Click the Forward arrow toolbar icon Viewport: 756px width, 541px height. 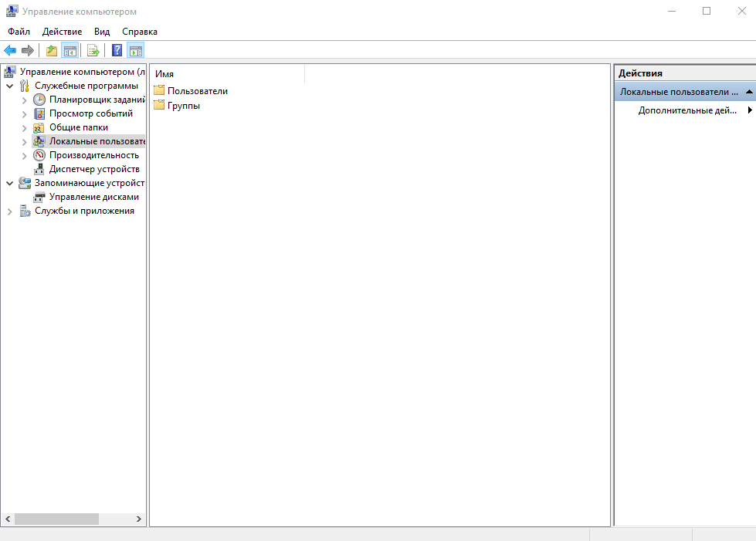click(28, 50)
